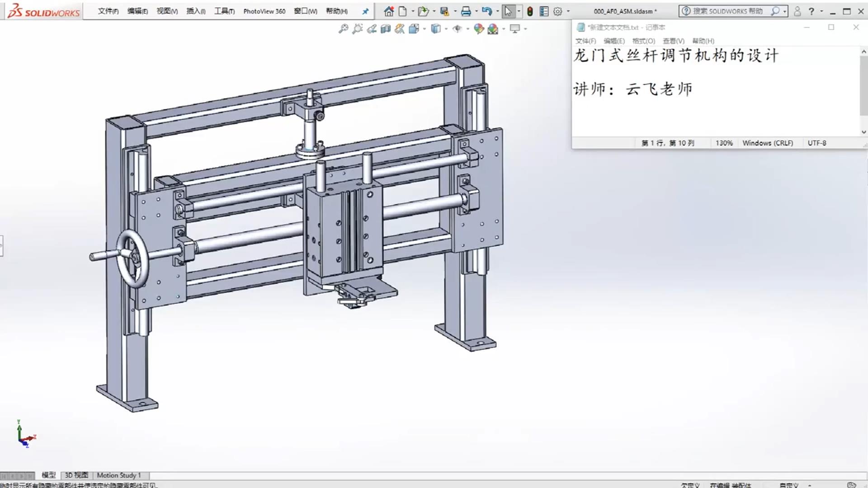Click the UTF-8 encoding status in Notepad
The width and height of the screenshot is (868, 488).
tap(817, 143)
